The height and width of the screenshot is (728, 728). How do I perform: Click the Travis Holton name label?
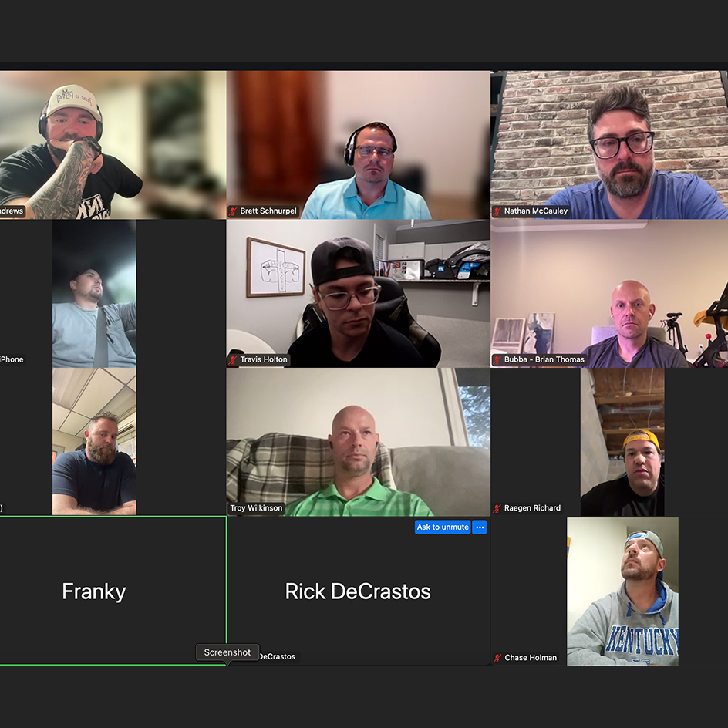tap(264, 359)
